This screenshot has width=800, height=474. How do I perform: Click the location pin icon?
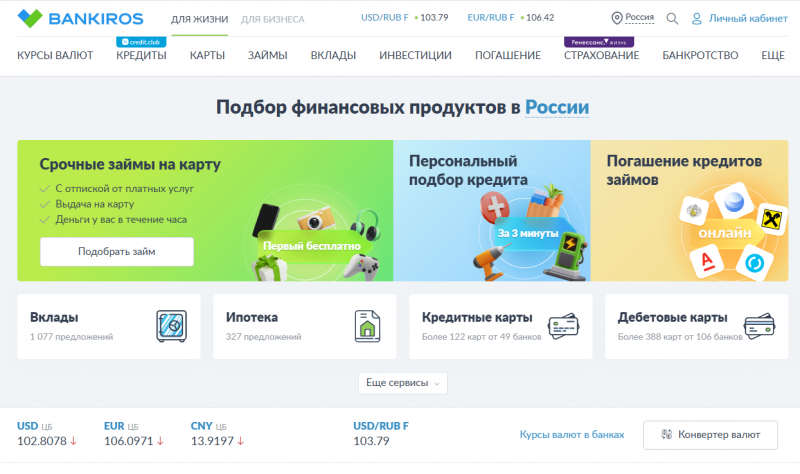(x=617, y=18)
